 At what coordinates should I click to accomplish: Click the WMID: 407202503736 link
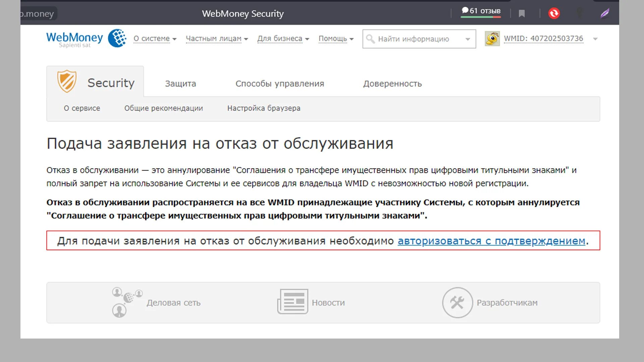[x=543, y=39]
